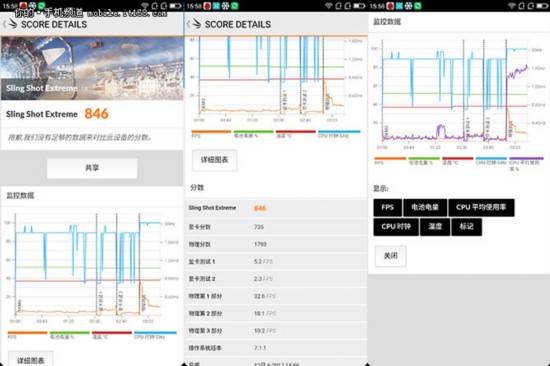Tap the Sling Shot Extreme banner image
This screenshot has height=366, width=550.
click(x=92, y=68)
